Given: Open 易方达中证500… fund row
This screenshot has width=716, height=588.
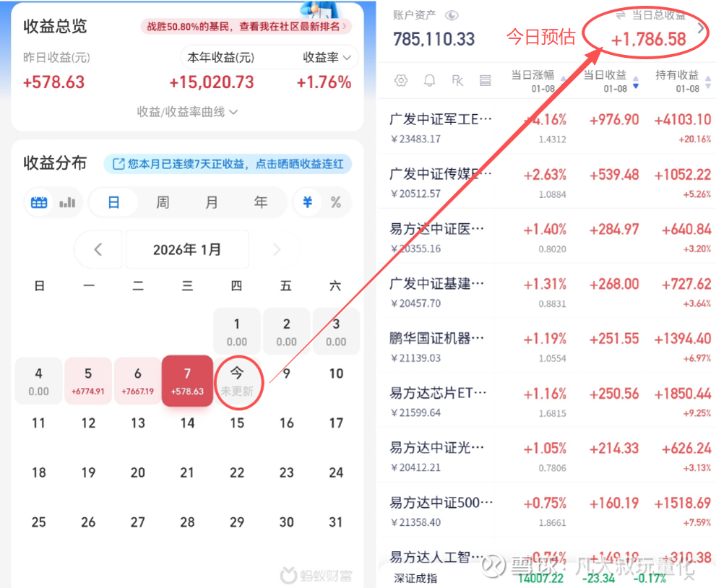Looking at the screenshot, I should click(x=545, y=510).
